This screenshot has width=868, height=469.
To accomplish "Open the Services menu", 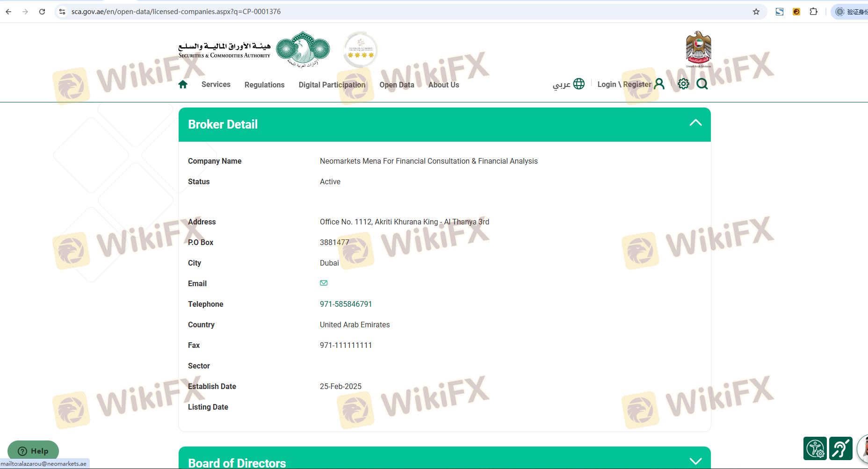I will pyautogui.click(x=216, y=85).
